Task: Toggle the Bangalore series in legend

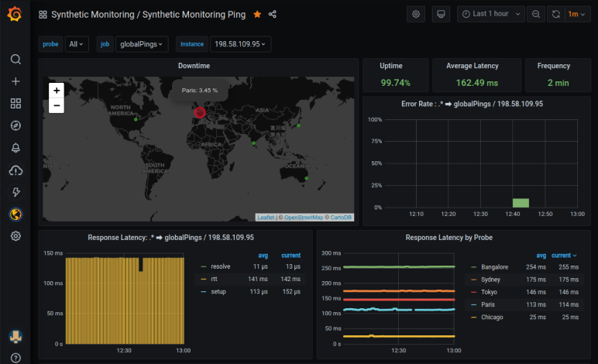Action: pos(493,266)
